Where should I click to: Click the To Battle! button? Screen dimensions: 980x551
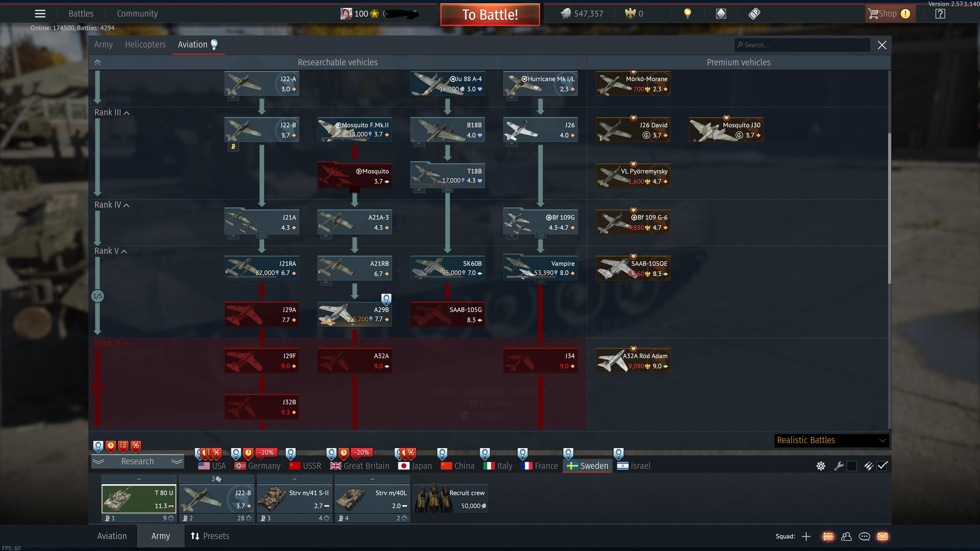pyautogui.click(x=490, y=15)
